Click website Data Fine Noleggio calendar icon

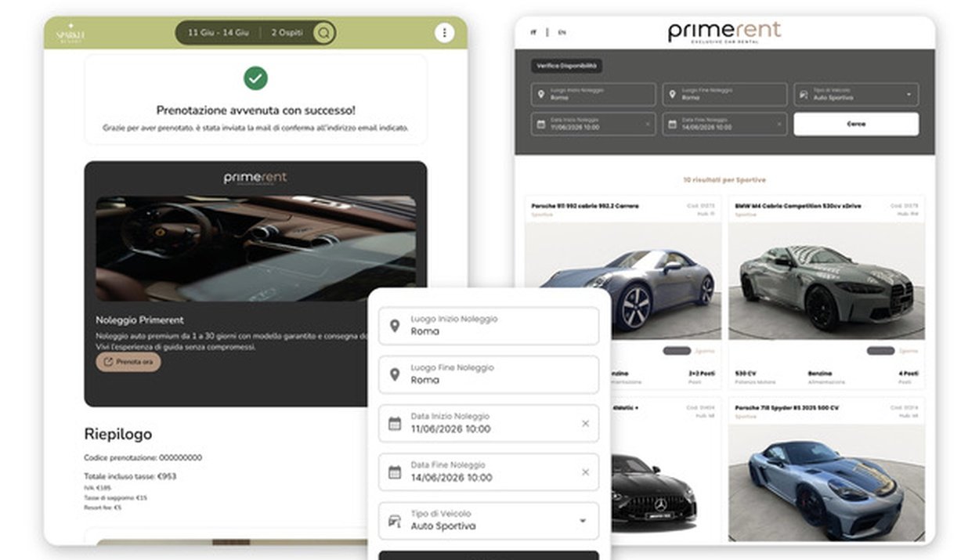click(x=672, y=124)
